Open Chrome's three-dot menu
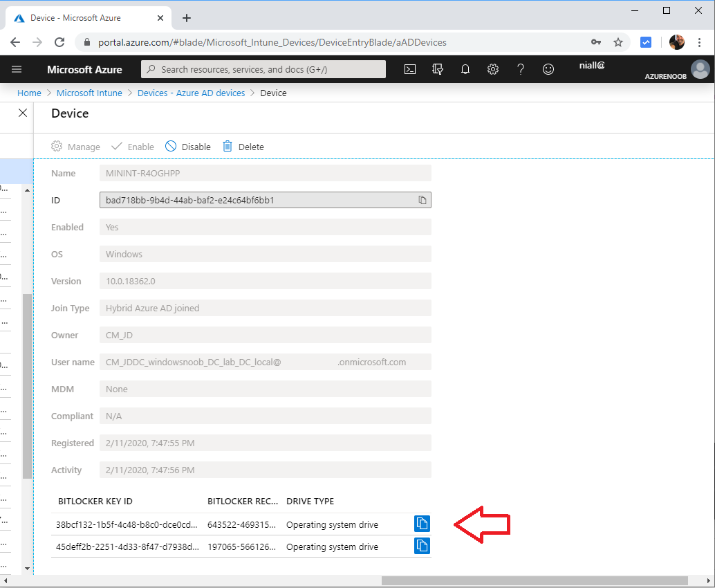 coord(699,42)
